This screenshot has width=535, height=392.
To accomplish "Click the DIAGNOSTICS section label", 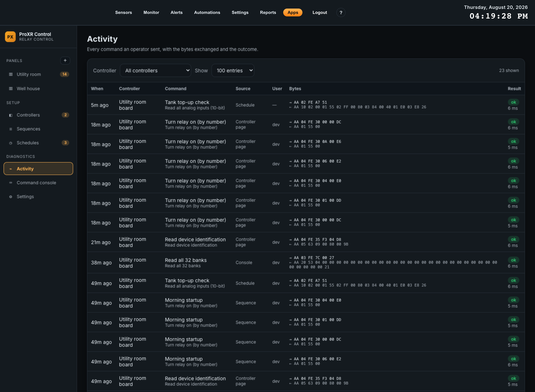I will (21, 157).
